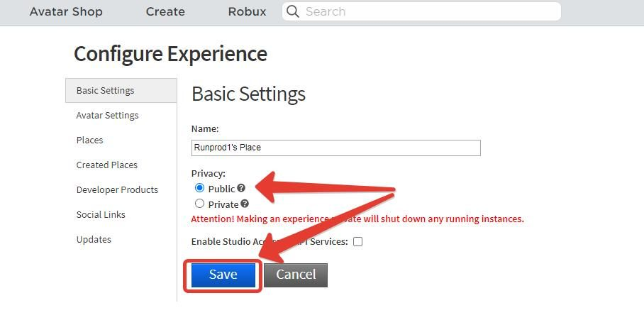Open the Developer Products tab
644x320 pixels.
click(x=117, y=190)
